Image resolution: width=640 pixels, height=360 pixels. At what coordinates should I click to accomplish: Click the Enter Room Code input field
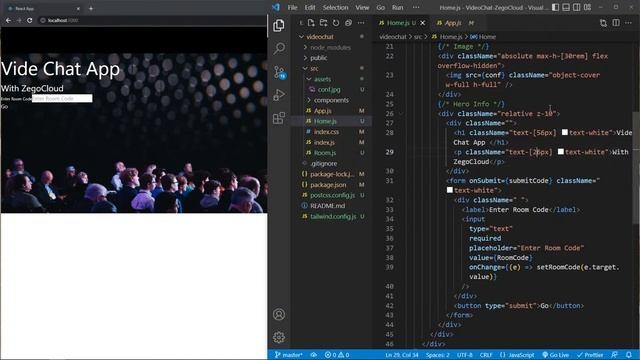pyautogui.click(x=62, y=98)
